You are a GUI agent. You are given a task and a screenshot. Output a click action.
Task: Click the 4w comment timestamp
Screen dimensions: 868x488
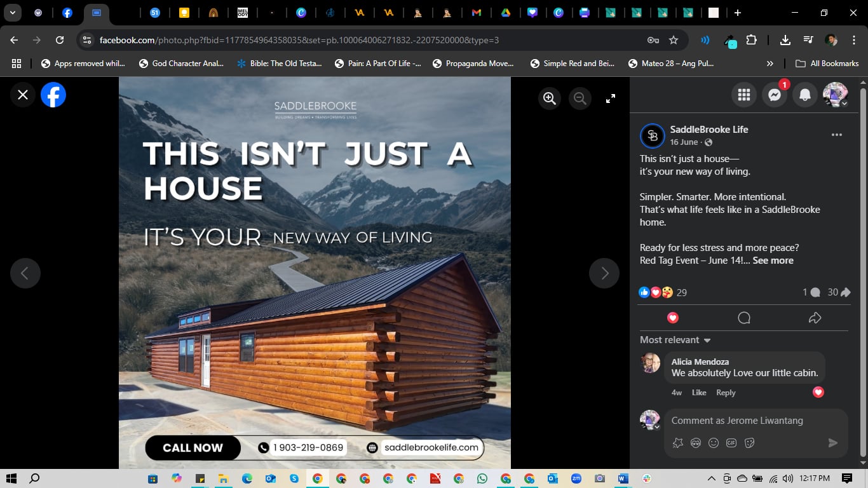tap(677, 393)
